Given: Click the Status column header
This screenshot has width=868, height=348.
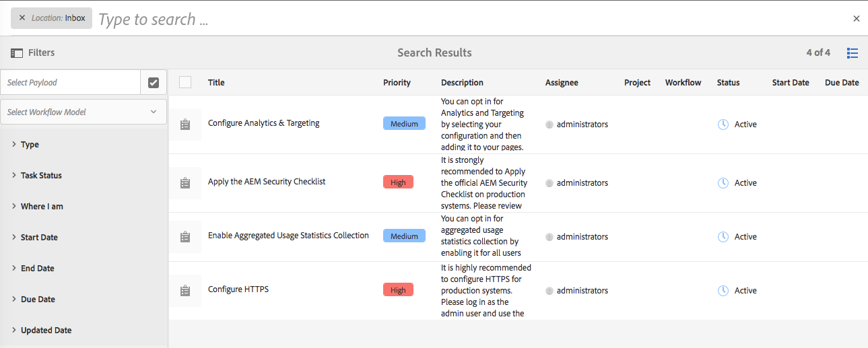Looking at the screenshot, I should click(x=728, y=82).
